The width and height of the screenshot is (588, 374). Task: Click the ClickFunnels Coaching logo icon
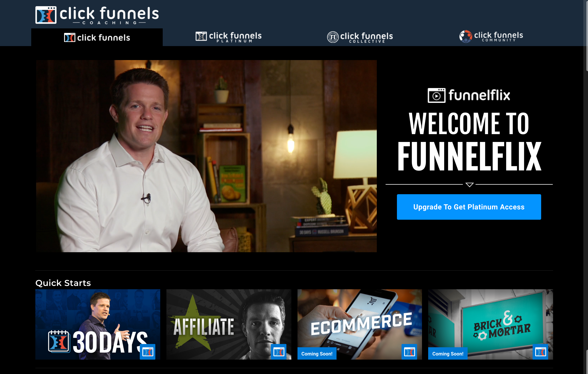pyautogui.click(x=46, y=15)
